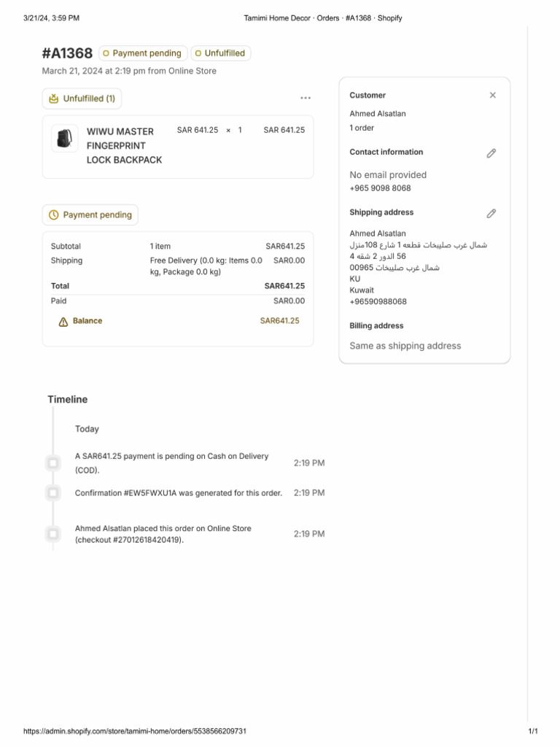Screen dimensions: 560x747
Task: Click the Payment pending status badge
Action: coord(143,53)
